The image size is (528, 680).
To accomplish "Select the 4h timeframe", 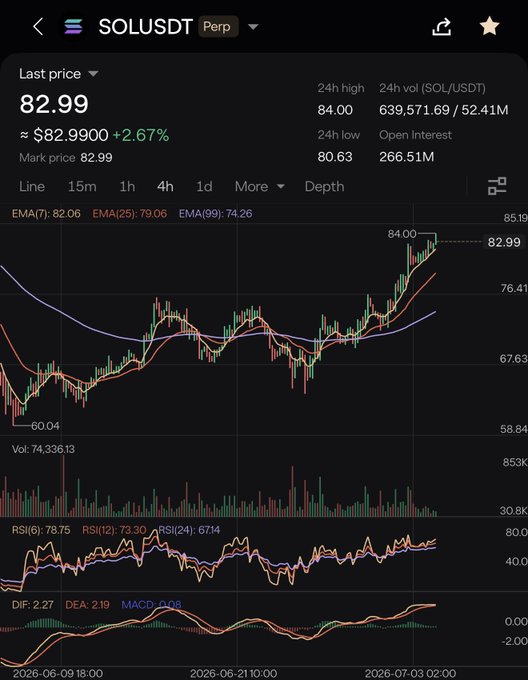I will [165, 186].
